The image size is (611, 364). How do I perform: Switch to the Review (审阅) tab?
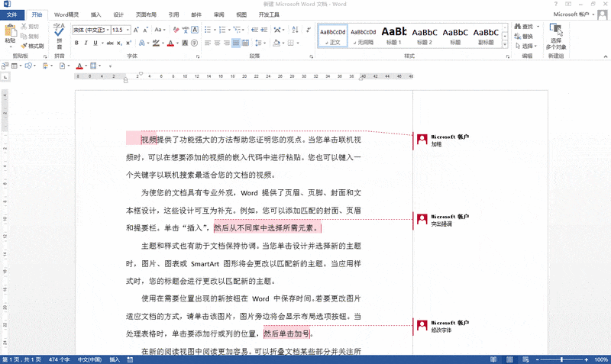pos(219,14)
